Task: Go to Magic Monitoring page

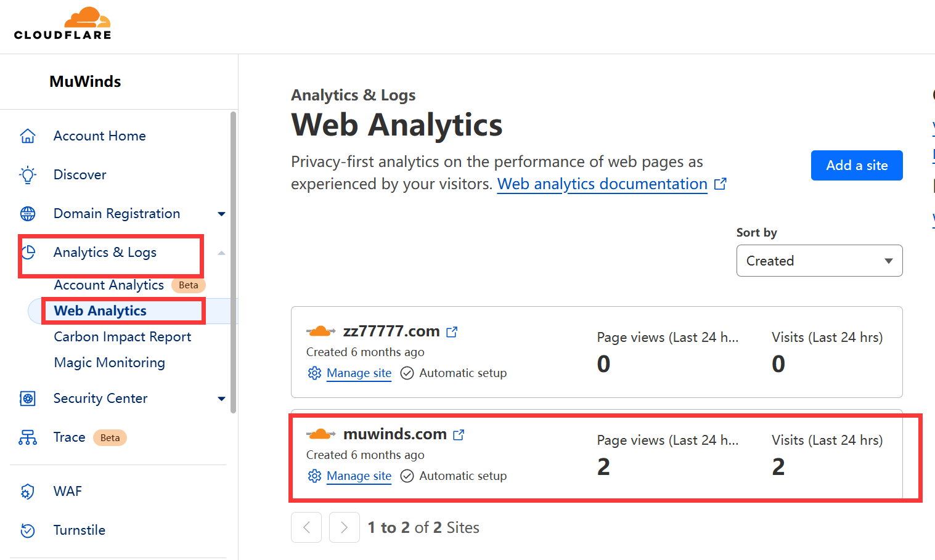Action: point(110,363)
